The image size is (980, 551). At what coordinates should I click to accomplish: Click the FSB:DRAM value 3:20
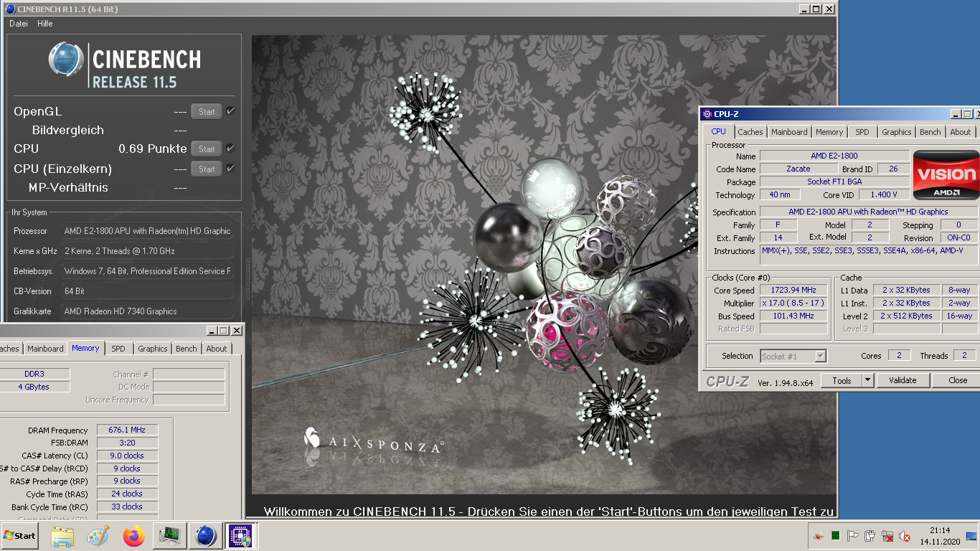coord(127,443)
